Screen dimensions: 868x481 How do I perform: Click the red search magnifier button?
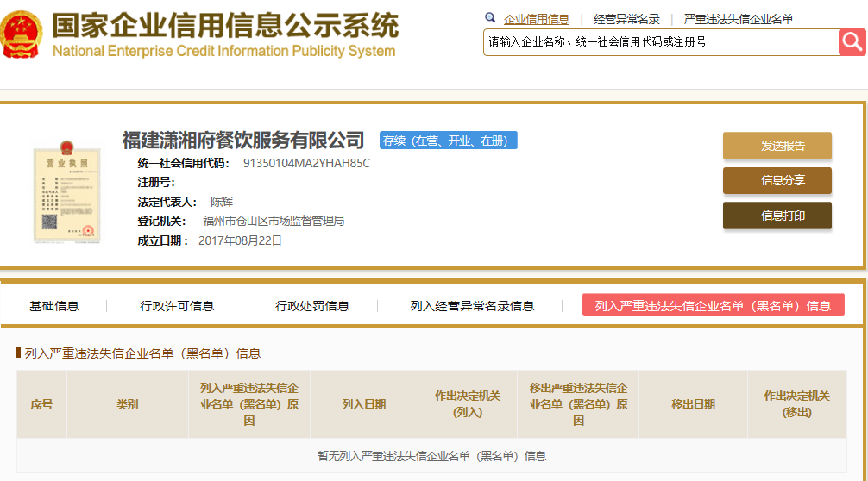click(x=852, y=42)
